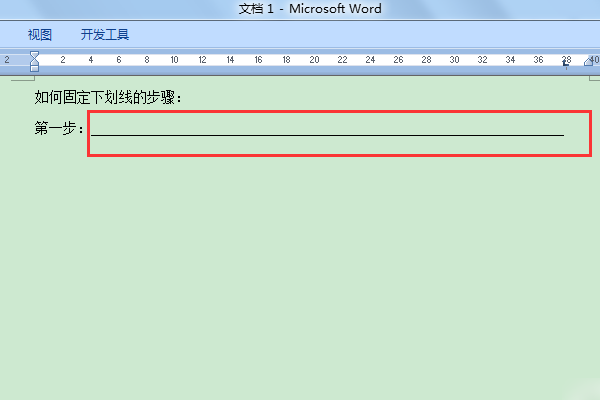Click empty document area below the underline
The width and height of the screenshot is (600, 400).
click(300, 276)
